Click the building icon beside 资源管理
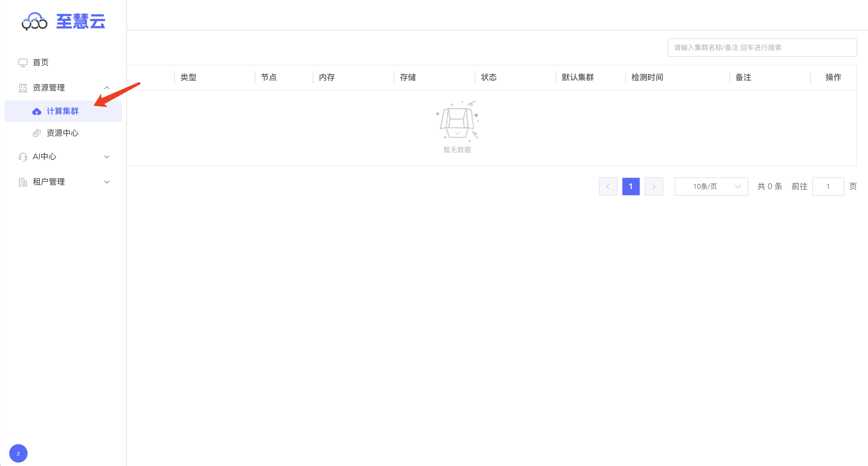The image size is (868, 466). pos(23,88)
